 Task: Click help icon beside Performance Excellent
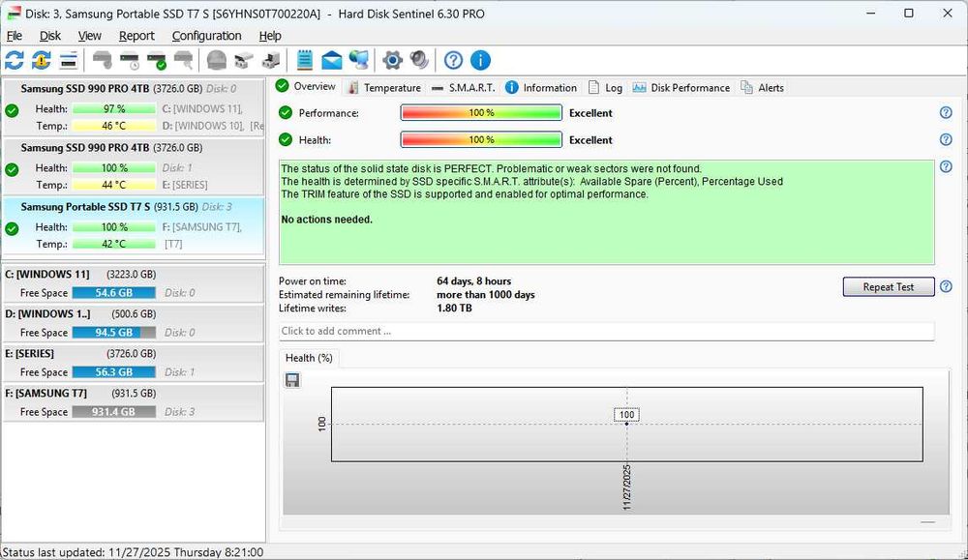pos(946,113)
